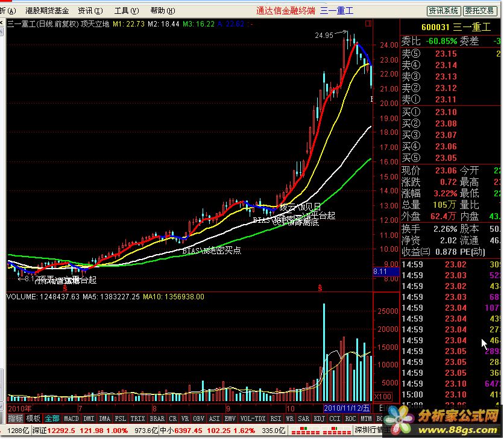Click the 外盘 62.4万 value

[444, 216]
